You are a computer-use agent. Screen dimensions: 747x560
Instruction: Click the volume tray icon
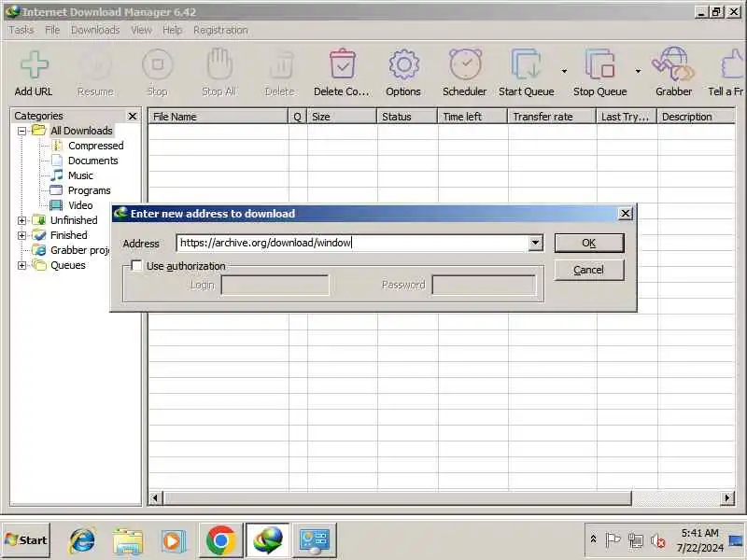click(658, 540)
